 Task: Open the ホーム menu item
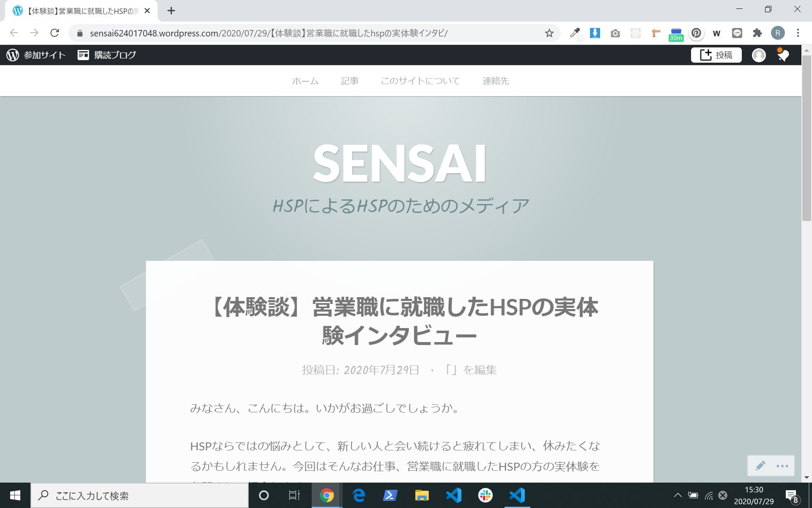(305, 81)
